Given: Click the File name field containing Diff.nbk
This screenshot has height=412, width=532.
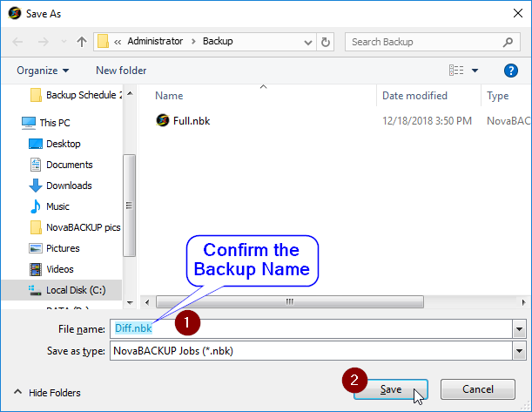Looking at the screenshot, I should point(311,328).
